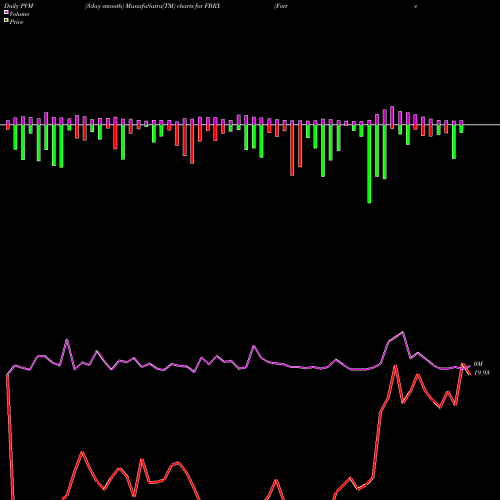
Task: Click the magenta Volume legend swatch
Action: point(6,13)
